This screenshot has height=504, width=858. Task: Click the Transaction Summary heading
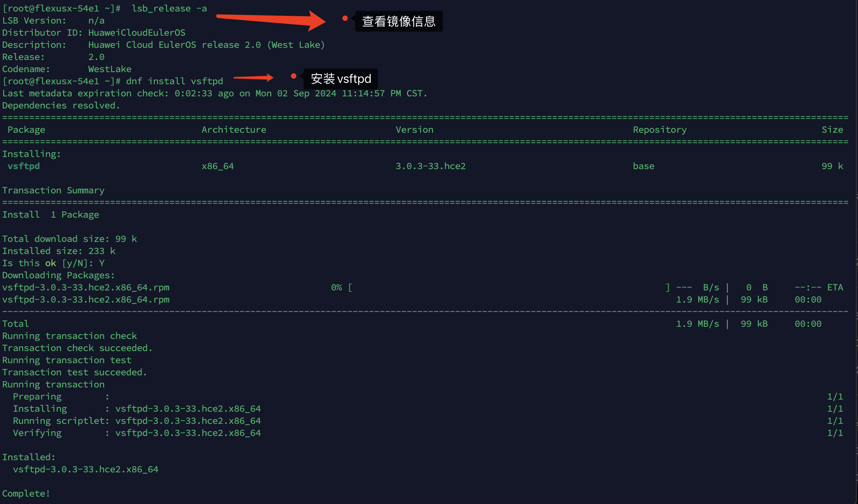(53, 190)
